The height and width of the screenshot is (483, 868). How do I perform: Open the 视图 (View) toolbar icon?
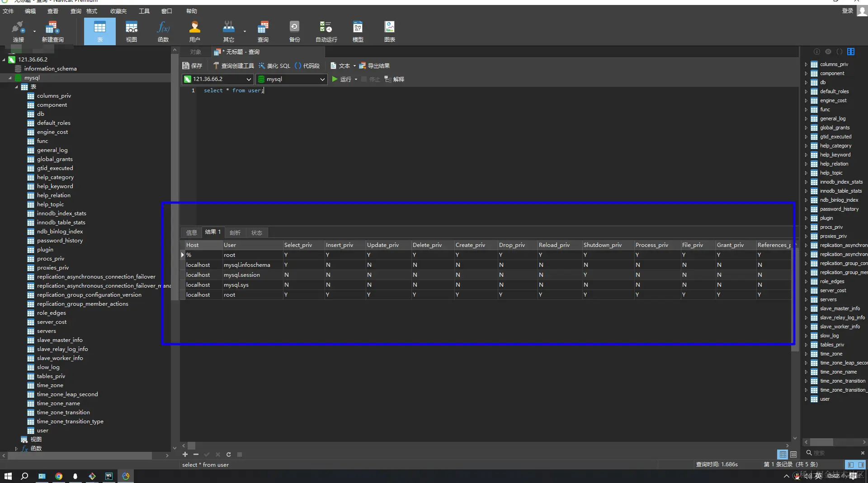(132, 32)
